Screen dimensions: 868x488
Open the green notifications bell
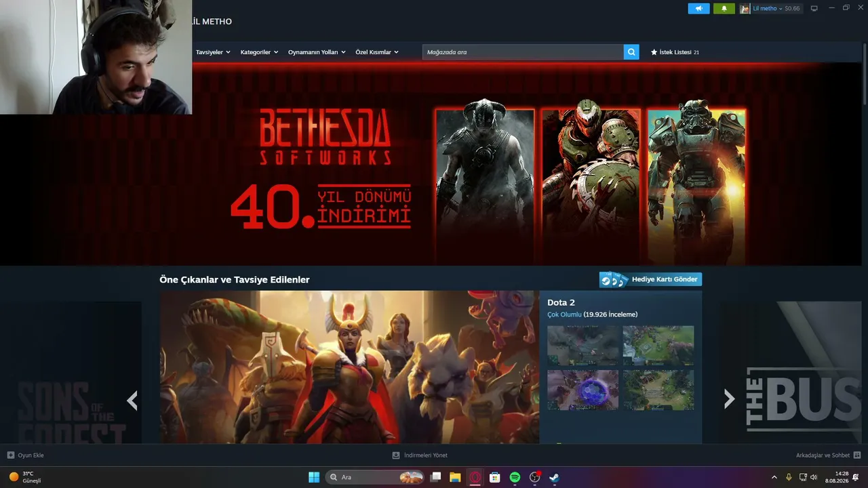724,9
